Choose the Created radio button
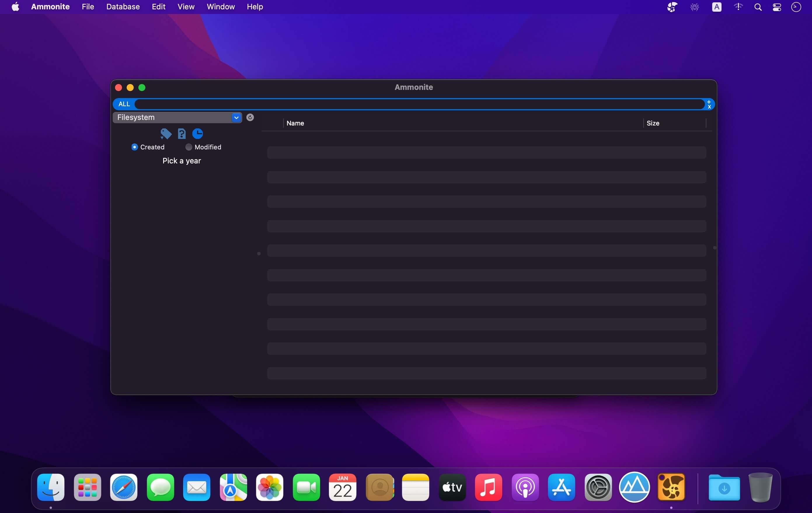Viewport: 812px width, 513px height. 135,147
